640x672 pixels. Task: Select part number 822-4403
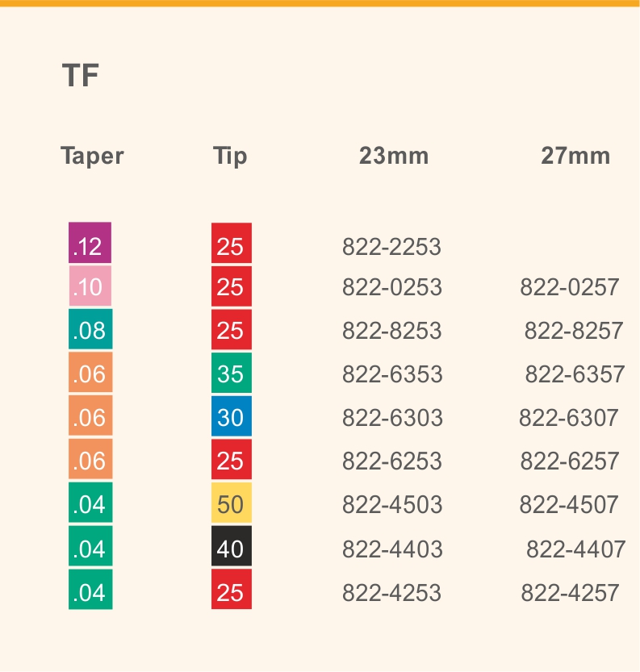(x=392, y=549)
